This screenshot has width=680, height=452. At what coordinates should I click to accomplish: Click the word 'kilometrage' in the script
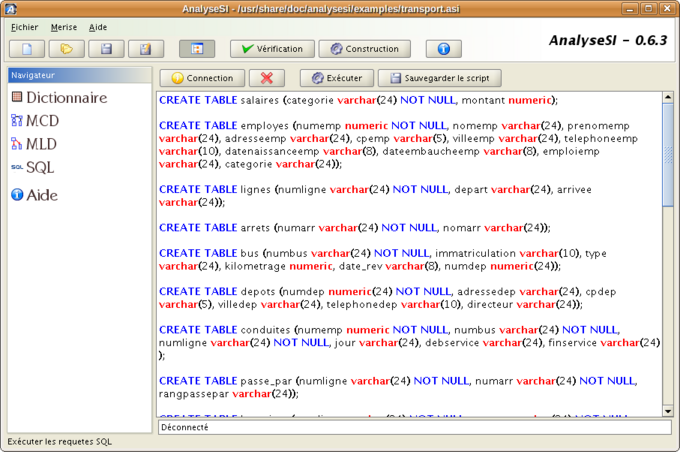click(255, 266)
